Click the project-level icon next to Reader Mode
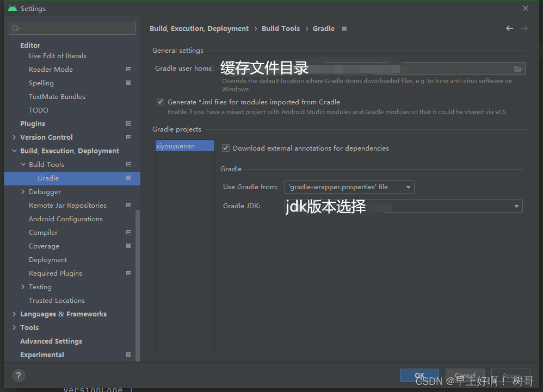This screenshot has height=392, width=543. pos(128,69)
